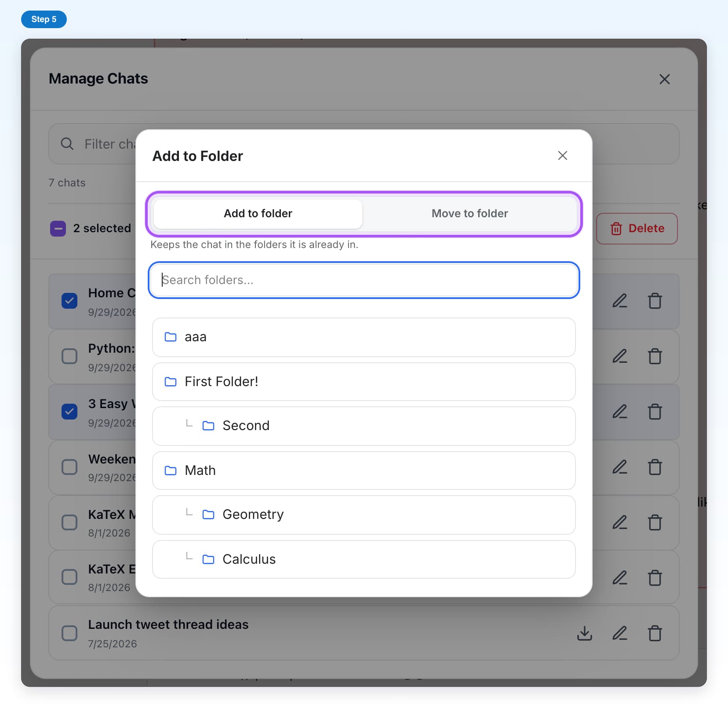Image resolution: width=728 pixels, height=708 pixels.
Task: Edit the KaTeX M chat row
Action: coord(620,522)
